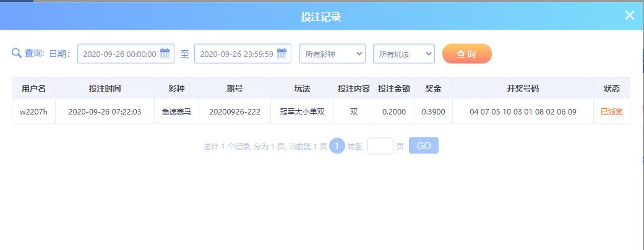
Task: Click the GO page button
Action: (423, 146)
